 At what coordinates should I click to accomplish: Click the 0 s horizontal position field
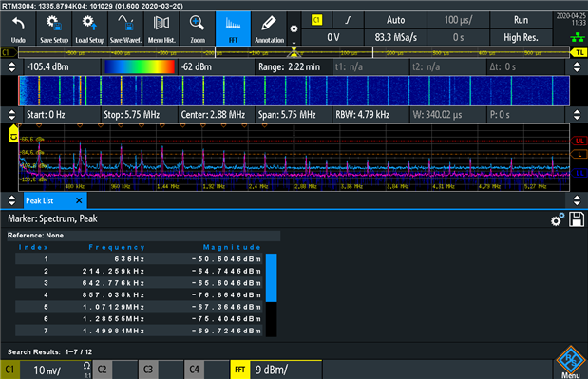tap(458, 37)
